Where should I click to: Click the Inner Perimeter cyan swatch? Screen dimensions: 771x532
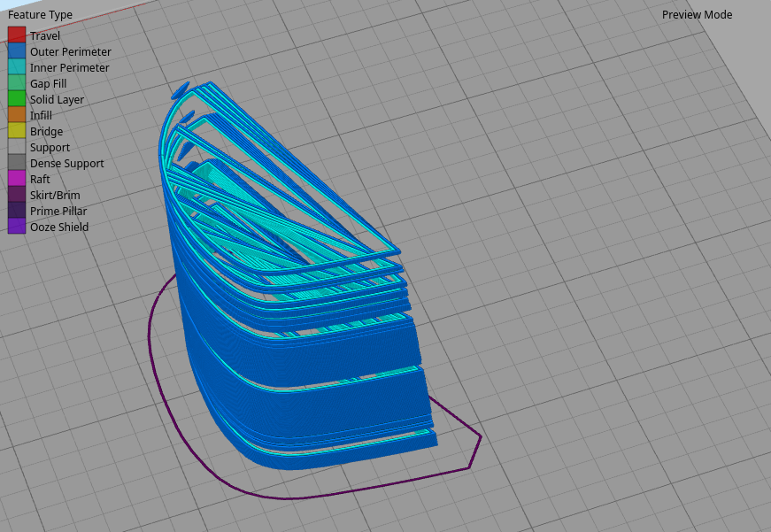[17, 67]
